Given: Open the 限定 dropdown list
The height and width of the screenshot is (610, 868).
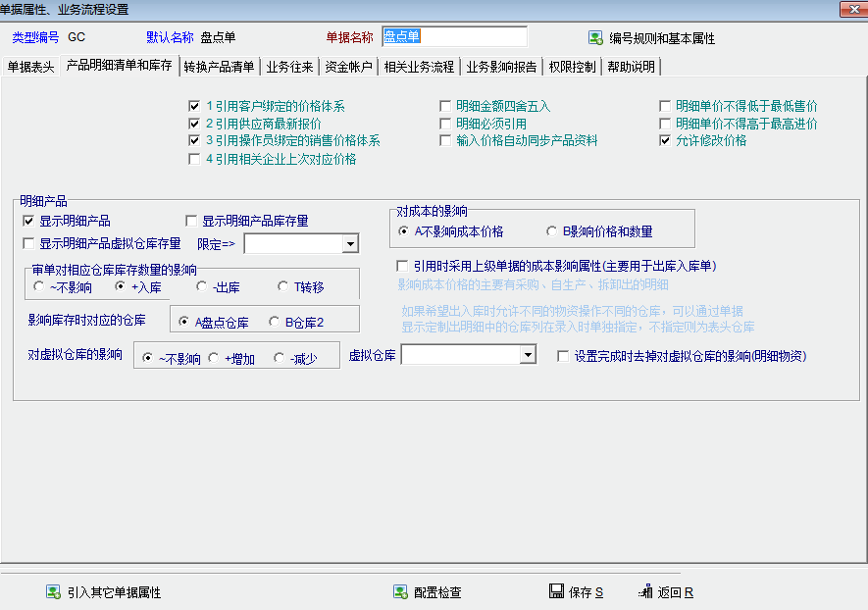Looking at the screenshot, I should 350,244.
